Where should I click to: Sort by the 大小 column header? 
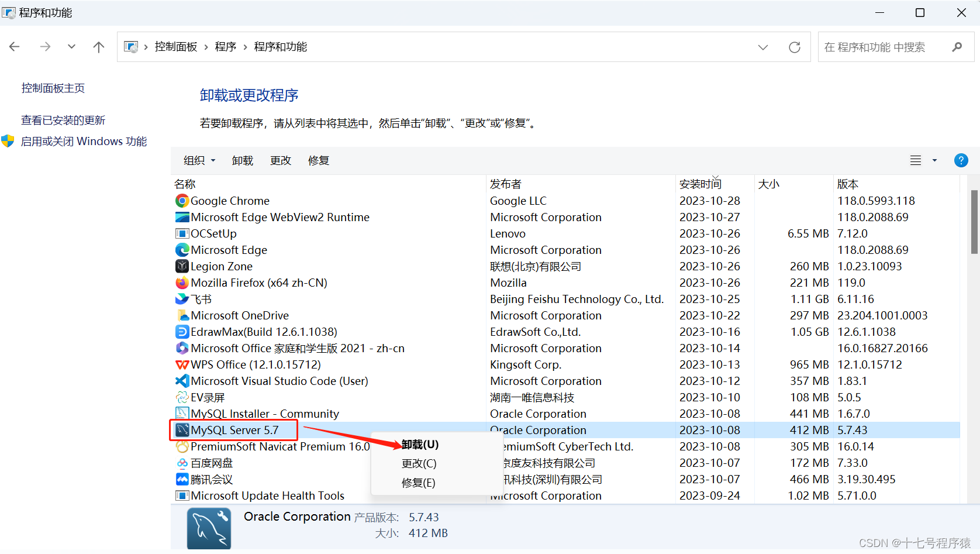pos(794,184)
